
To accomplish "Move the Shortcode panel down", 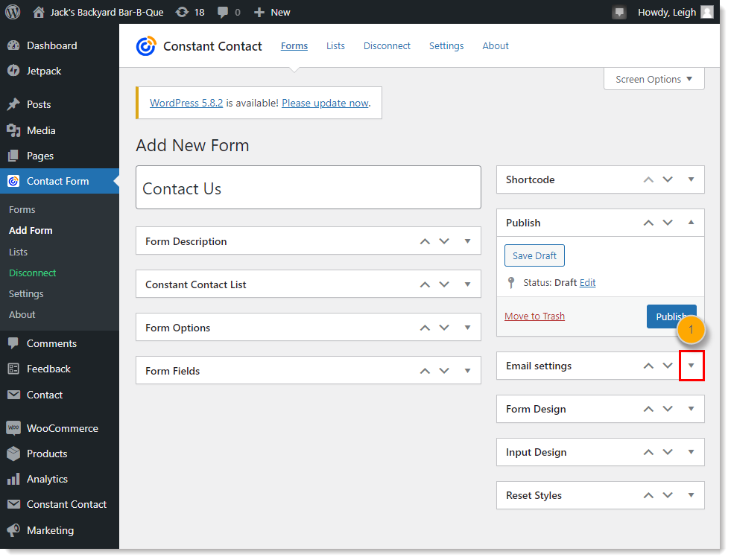I will (668, 179).
